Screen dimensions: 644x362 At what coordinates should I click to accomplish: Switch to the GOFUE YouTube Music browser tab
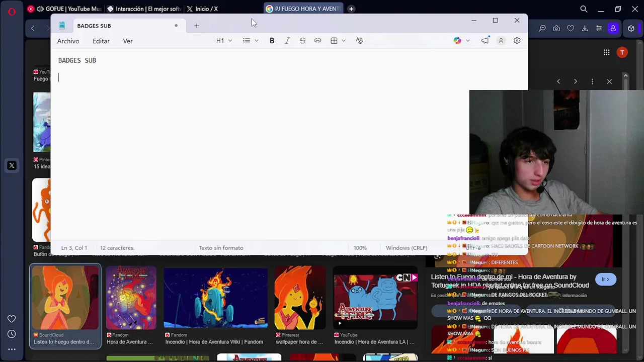point(64,9)
